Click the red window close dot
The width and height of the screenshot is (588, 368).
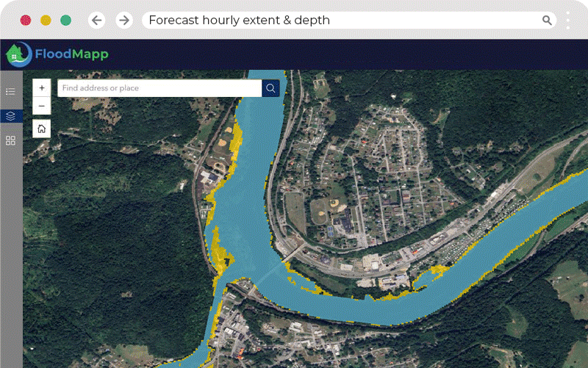26,21
